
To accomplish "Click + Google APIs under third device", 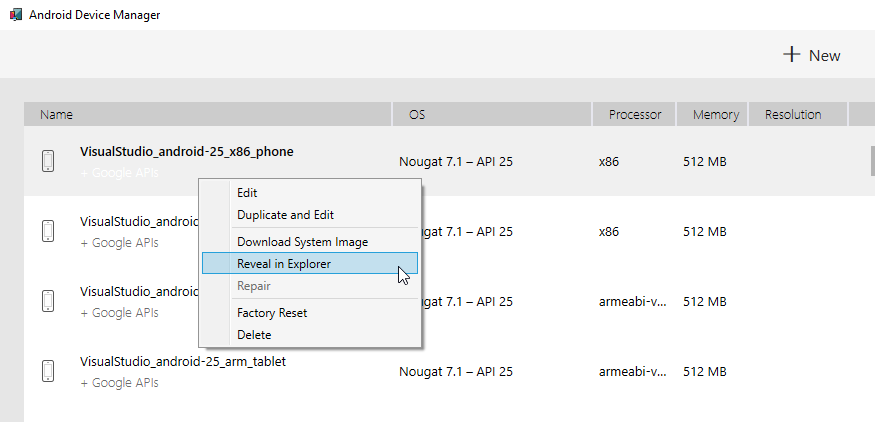I will pyautogui.click(x=119, y=313).
